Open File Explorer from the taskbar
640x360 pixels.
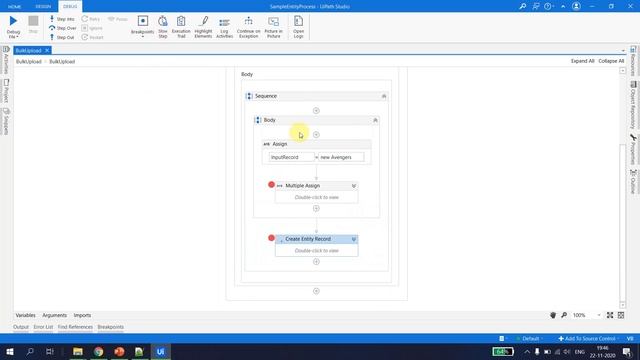pyautogui.click(x=78, y=351)
